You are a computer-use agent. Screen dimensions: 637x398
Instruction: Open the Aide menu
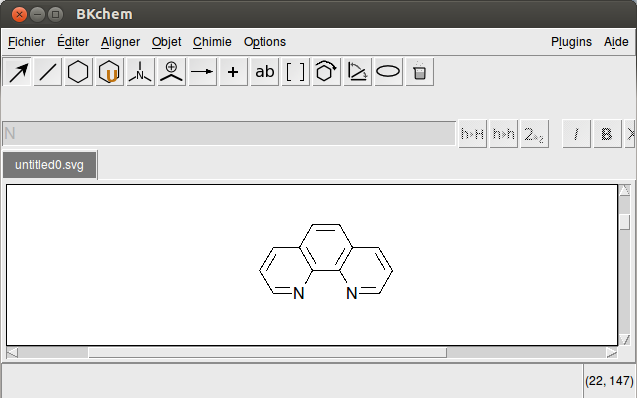[616, 42]
